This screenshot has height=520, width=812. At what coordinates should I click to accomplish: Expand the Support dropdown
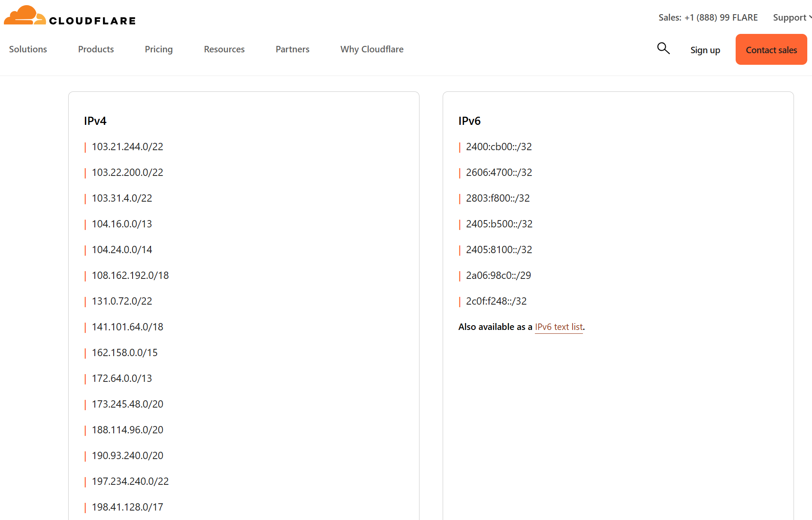pos(791,18)
